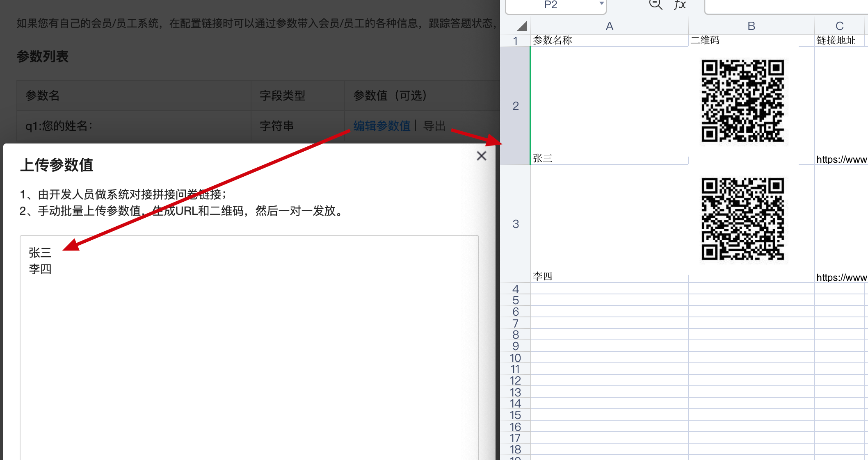Click the QR code image in row 3
This screenshot has height=460, width=868.
coord(742,219)
